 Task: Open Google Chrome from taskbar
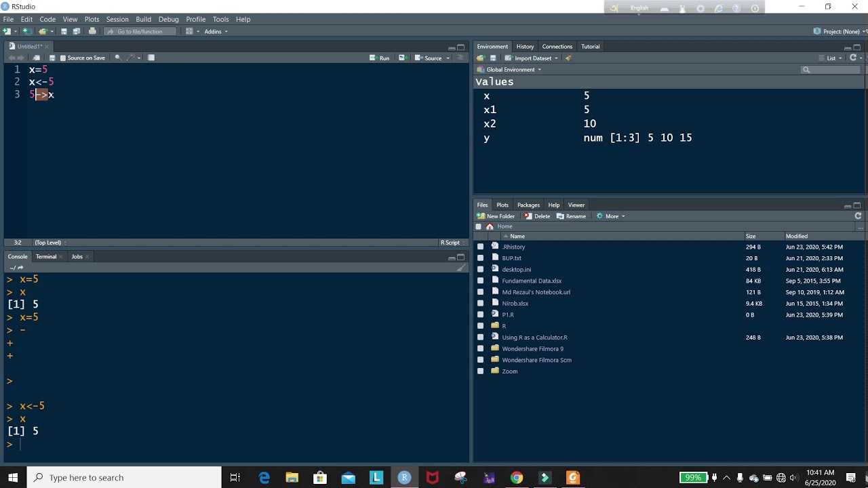tap(517, 478)
